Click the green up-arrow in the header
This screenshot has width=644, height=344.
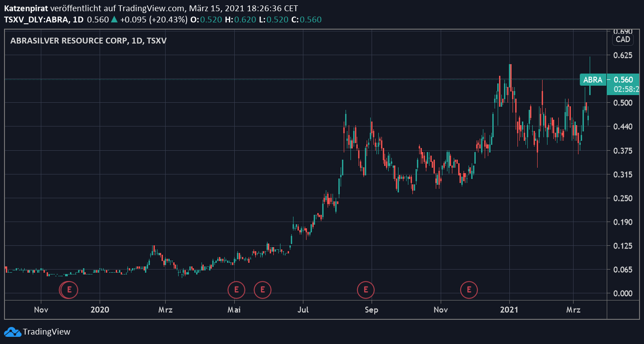pos(114,19)
